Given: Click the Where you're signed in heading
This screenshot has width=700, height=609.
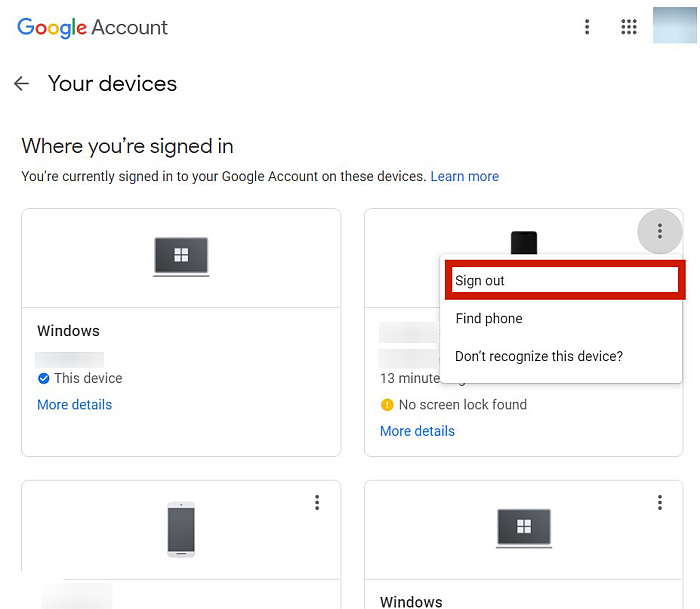Looking at the screenshot, I should coord(127,146).
